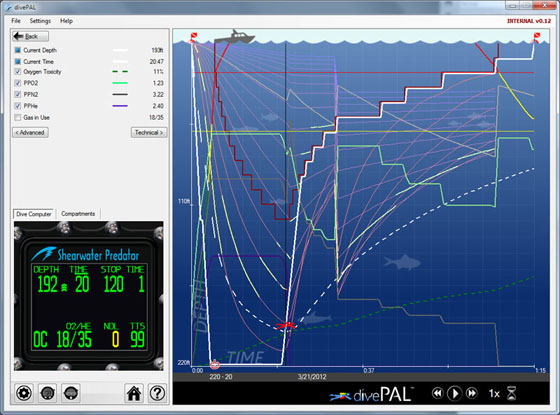The height and width of the screenshot is (415, 560).
Task: Uncheck the Oxygen Toxicity checkbox
Action: [18, 72]
